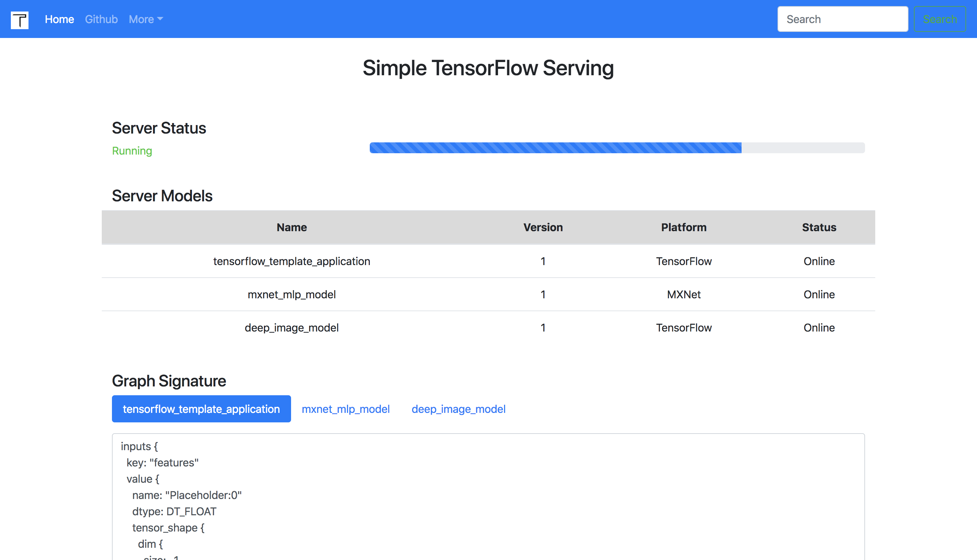Select the tensorflow_template_application table row
This screenshot has width=977, height=560.
click(291, 261)
